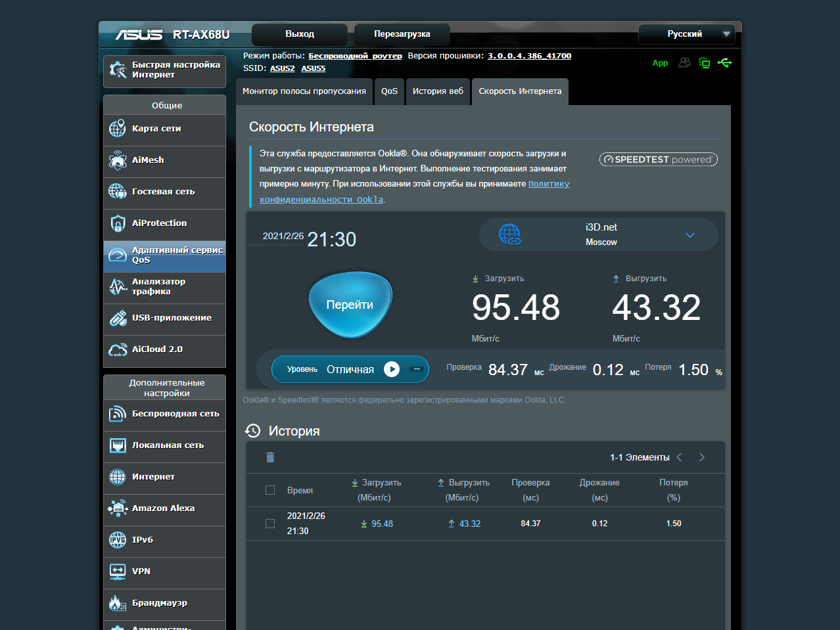Check the 2021/2/26 21:30 history row checkbox
Image resolution: width=840 pixels, height=630 pixels.
(270, 524)
